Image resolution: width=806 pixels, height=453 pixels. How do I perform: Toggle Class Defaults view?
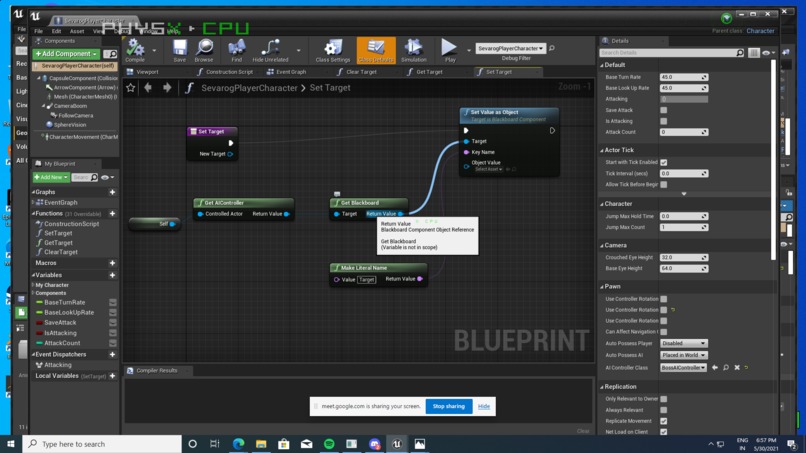(x=376, y=50)
